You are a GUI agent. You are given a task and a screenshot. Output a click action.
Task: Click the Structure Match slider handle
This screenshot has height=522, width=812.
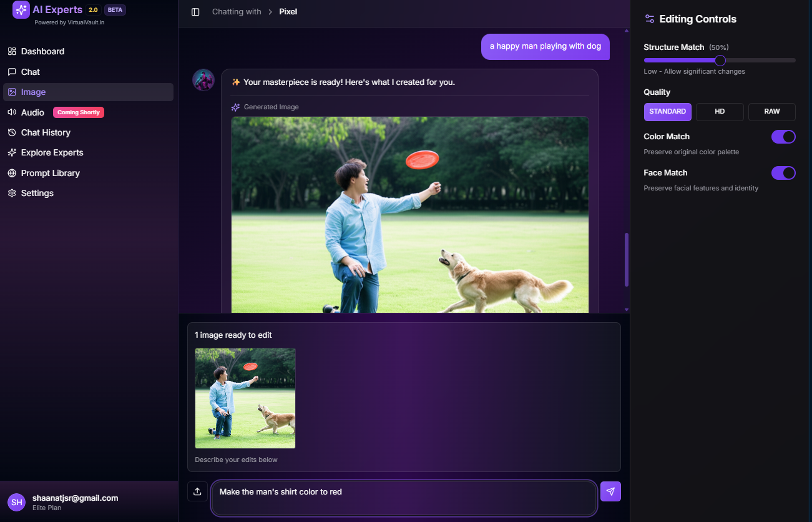(720, 61)
